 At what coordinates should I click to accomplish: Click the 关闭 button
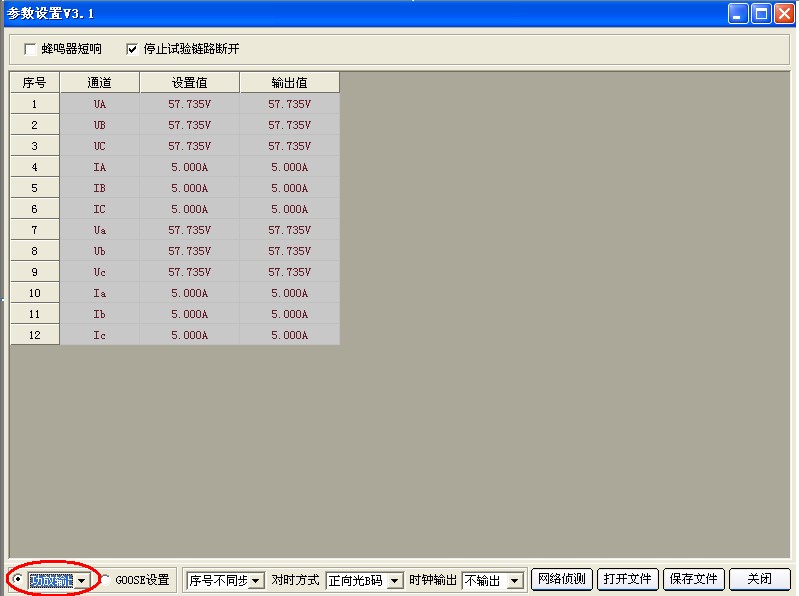(x=759, y=579)
